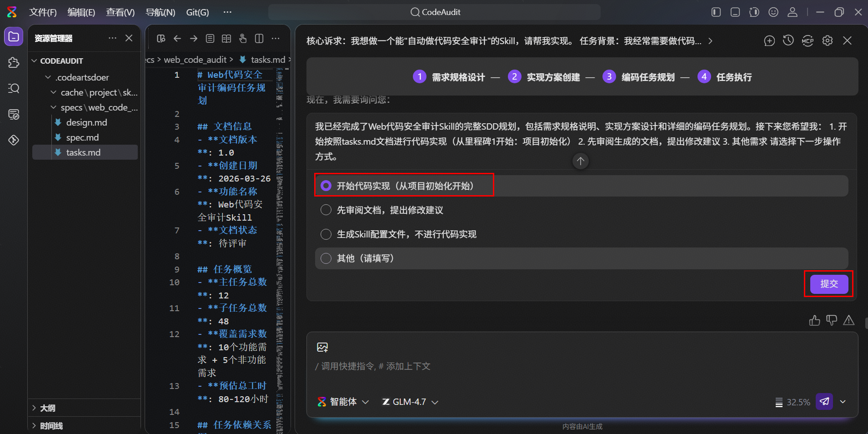The width and height of the screenshot is (868, 434).
Task: Open the Explorer view in activity bar
Action: [x=14, y=37]
